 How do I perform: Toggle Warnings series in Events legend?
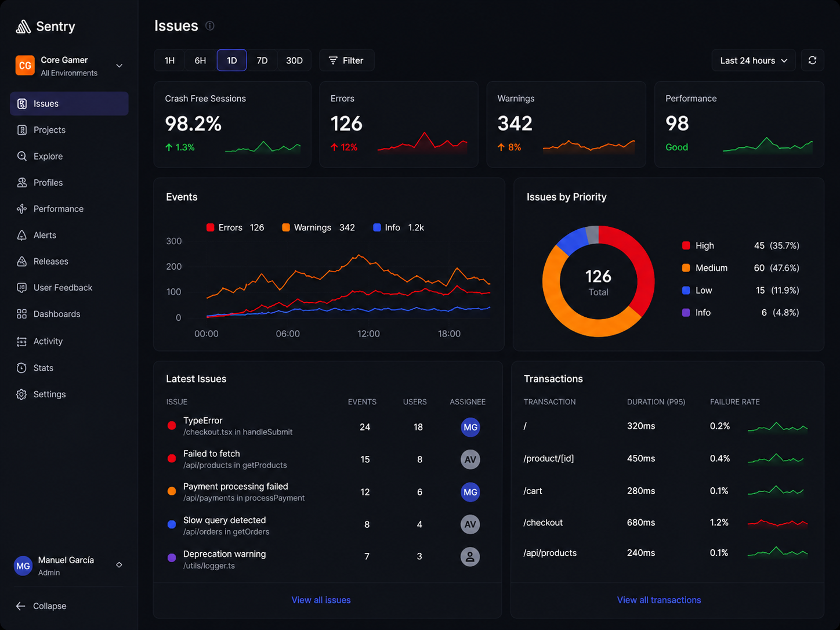318,227
